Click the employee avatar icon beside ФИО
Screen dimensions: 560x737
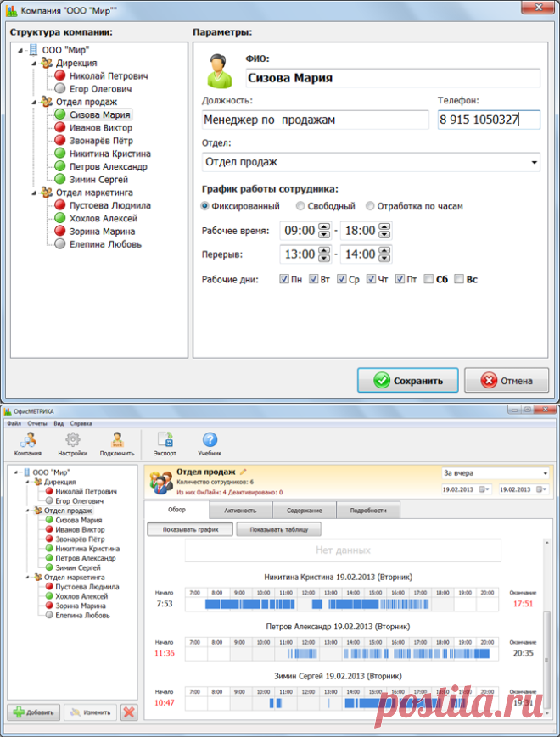220,71
